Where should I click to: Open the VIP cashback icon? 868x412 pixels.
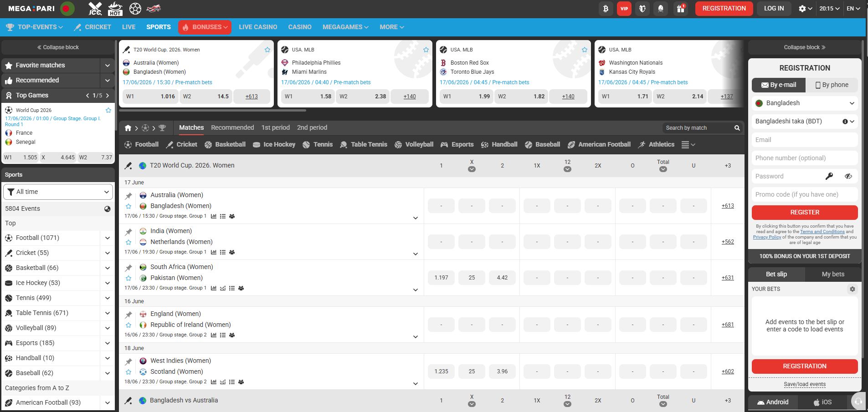coord(624,9)
